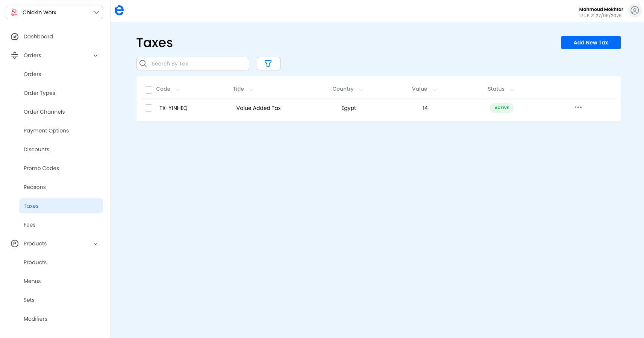Click the Dashboard gauge icon
This screenshot has height=338, width=644.
click(x=15, y=37)
